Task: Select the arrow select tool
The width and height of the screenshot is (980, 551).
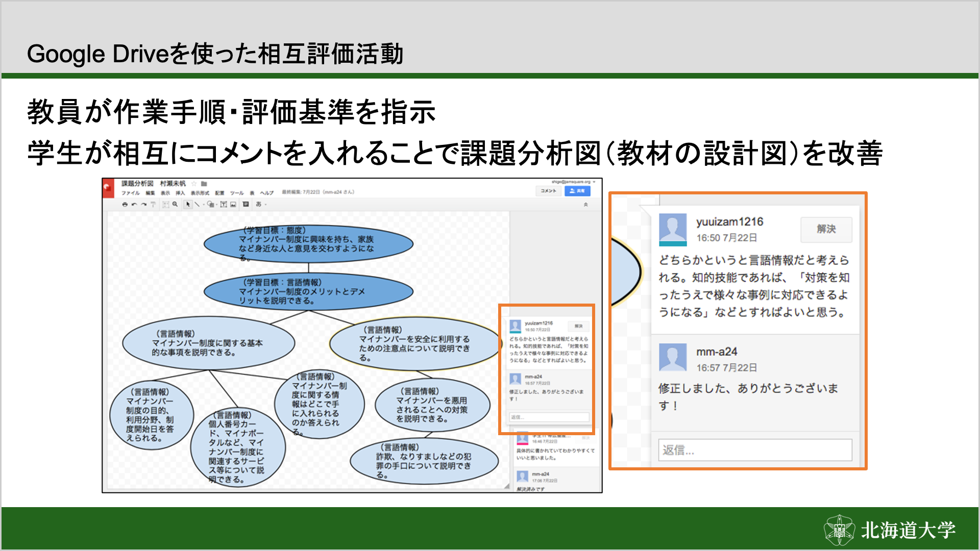Action: (x=188, y=204)
